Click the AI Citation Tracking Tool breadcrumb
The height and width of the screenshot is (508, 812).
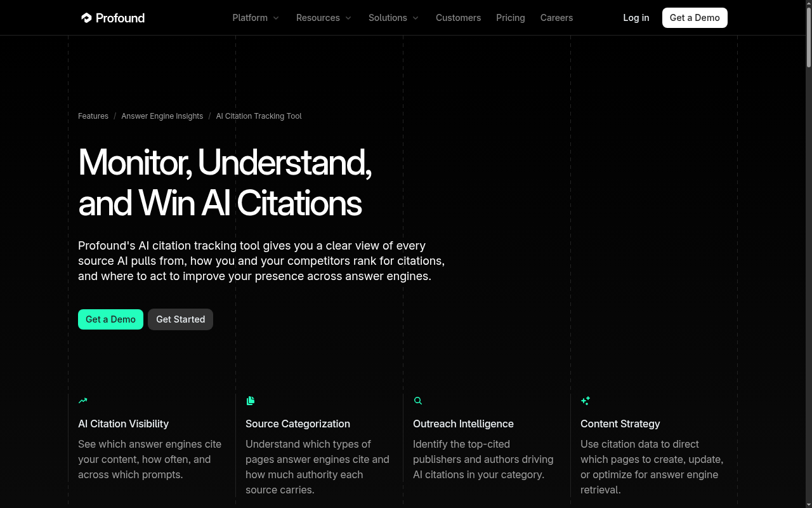click(259, 116)
